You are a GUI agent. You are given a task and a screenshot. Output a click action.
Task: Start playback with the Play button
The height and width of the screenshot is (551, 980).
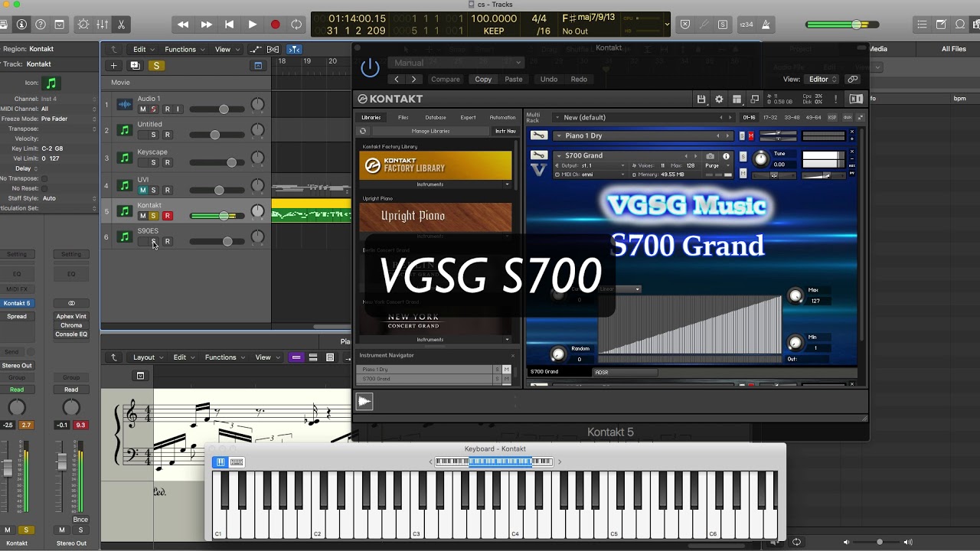[252, 24]
